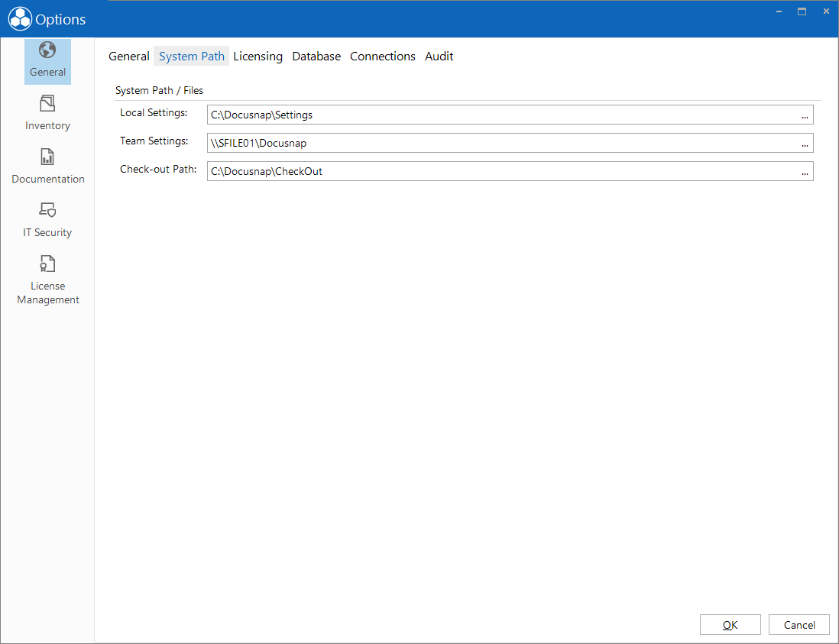
Task: Click the Docusnap logo in title bar
Action: click(20, 19)
